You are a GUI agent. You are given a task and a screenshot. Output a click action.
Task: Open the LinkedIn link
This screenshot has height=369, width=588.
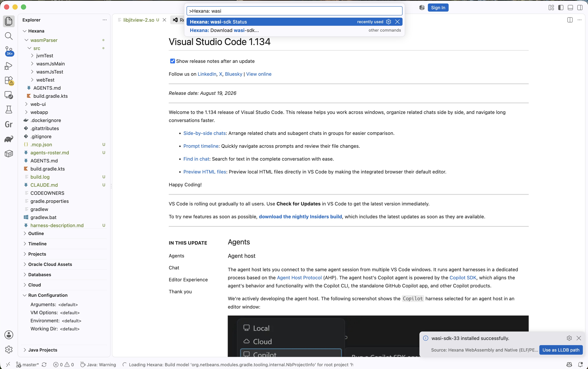207,74
